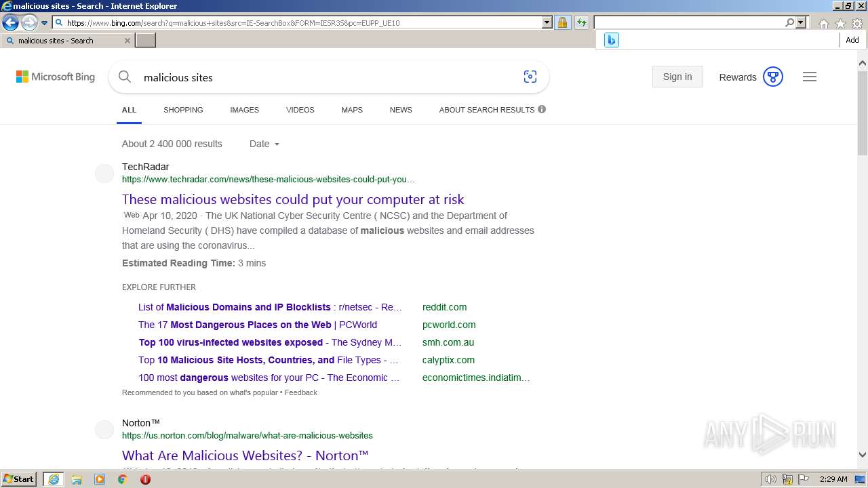The image size is (868, 488).
Task: Open the Favorites star icon
Action: click(x=840, y=24)
